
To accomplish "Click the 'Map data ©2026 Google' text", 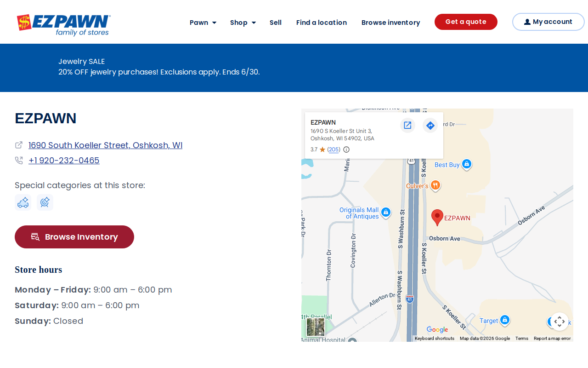I will pyautogui.click(x=485, y=339).
